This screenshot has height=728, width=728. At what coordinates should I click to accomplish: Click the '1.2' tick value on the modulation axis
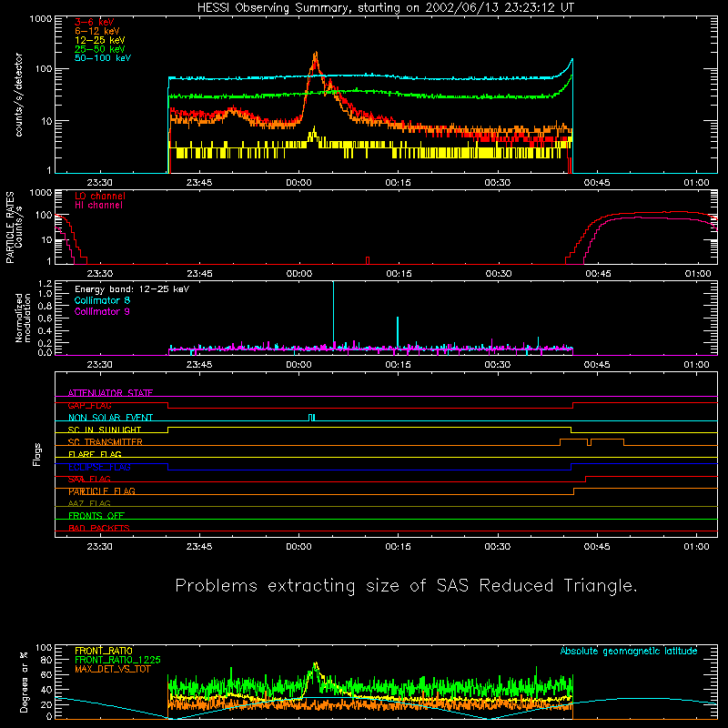pos(45,283)
